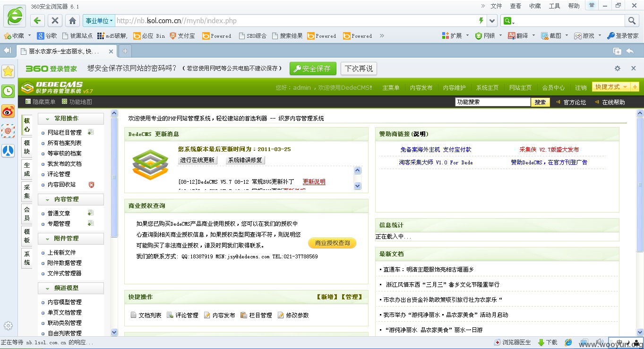
Task: Open 文档列表 quick action
Action: tap(146, 315)
